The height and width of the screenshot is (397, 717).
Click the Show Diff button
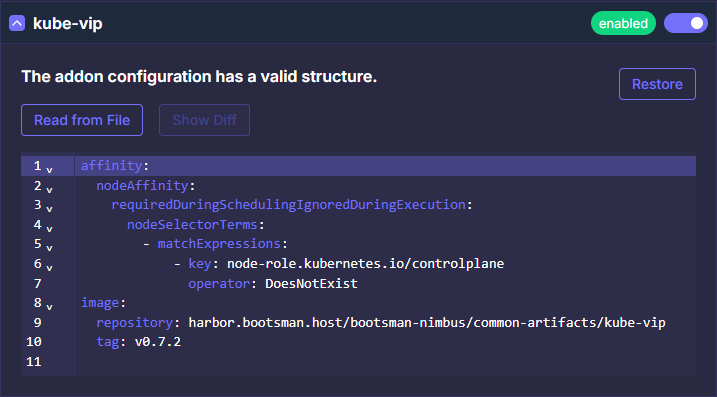tap(204, 120)
